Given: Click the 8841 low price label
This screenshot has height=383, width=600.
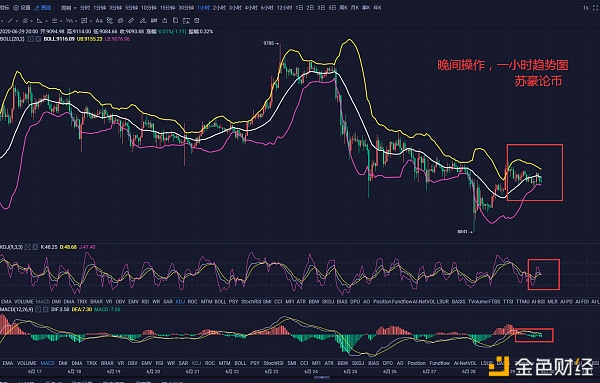Looking at the screenshot, I should 463,231.
